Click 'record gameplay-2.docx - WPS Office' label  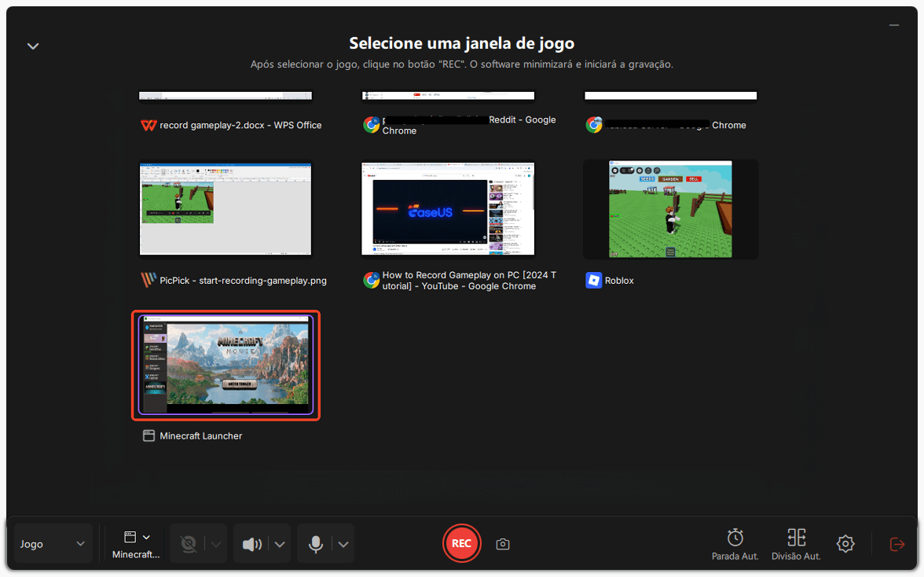click(240, 125)
